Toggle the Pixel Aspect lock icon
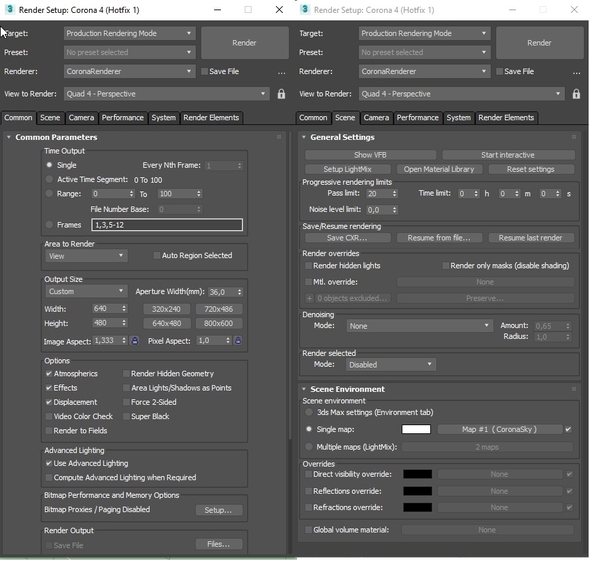Image resolution: width=590 pixels, height=561 pixels. [x=238, y=341]
